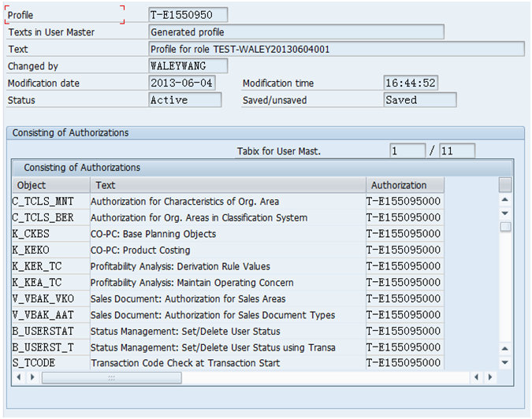Click 'Status Management: Set/Delete User Status' text
The height and width of the screenshot is (419, 532).
pyautogui.click(x=185, y=332)
